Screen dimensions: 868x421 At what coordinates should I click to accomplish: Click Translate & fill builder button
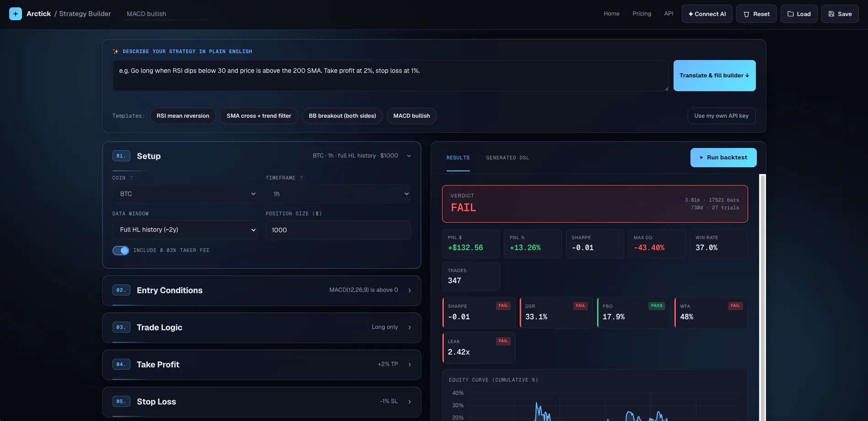pos(714,76)
